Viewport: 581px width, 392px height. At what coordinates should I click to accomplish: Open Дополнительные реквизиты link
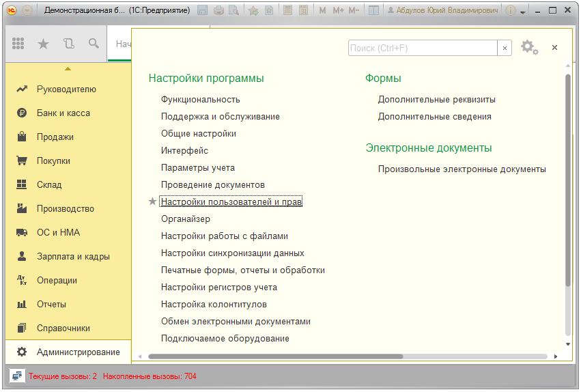(x=436, y=100)
